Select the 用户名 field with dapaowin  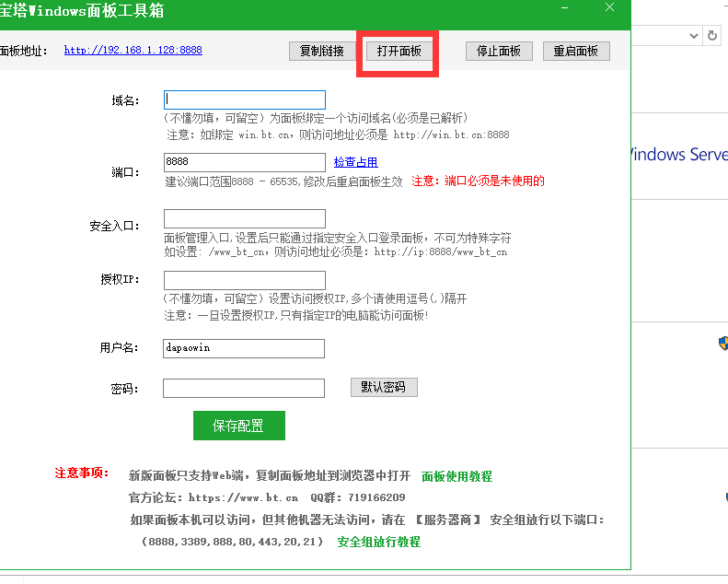tap(244, 348)
